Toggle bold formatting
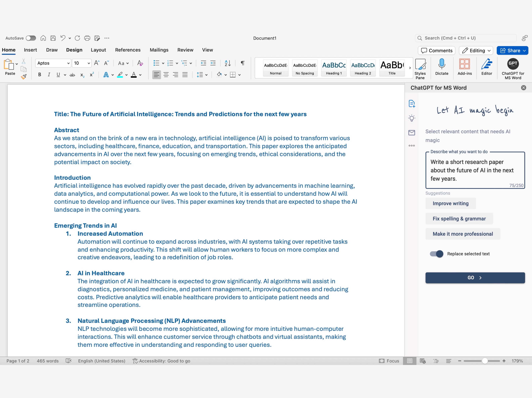This screenshot has height=398, width=532. click(40, 75)
